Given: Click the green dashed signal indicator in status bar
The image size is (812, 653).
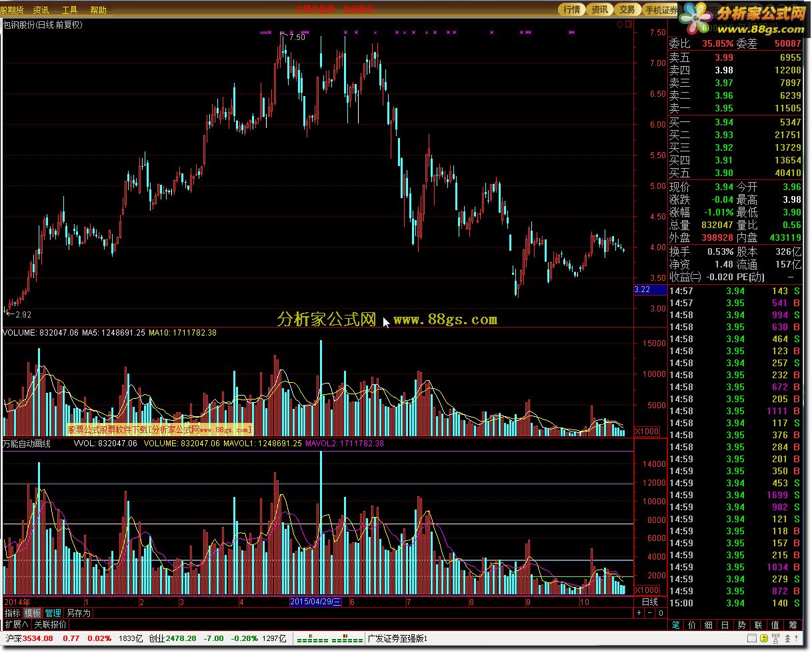Looking at the screenshot, I should pos(329,639).
